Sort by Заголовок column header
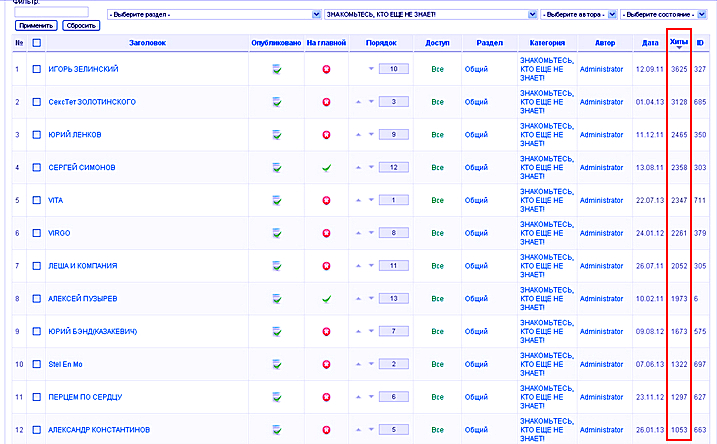Image resolution: width=717 pixels, height=444 pixels. pos(147,43)
